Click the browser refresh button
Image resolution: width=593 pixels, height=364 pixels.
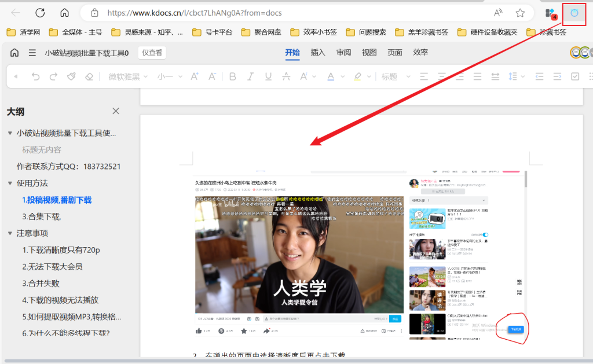coord(40,13)
